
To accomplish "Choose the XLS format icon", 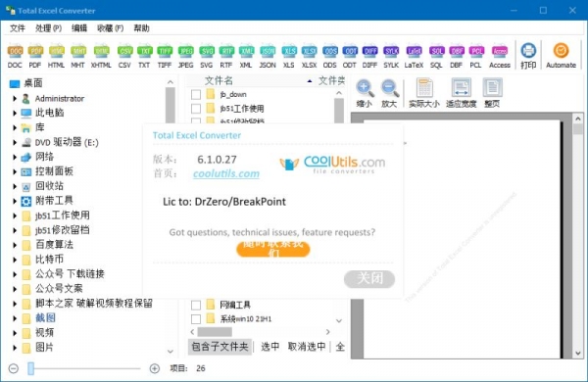I will tap(289, 56).
